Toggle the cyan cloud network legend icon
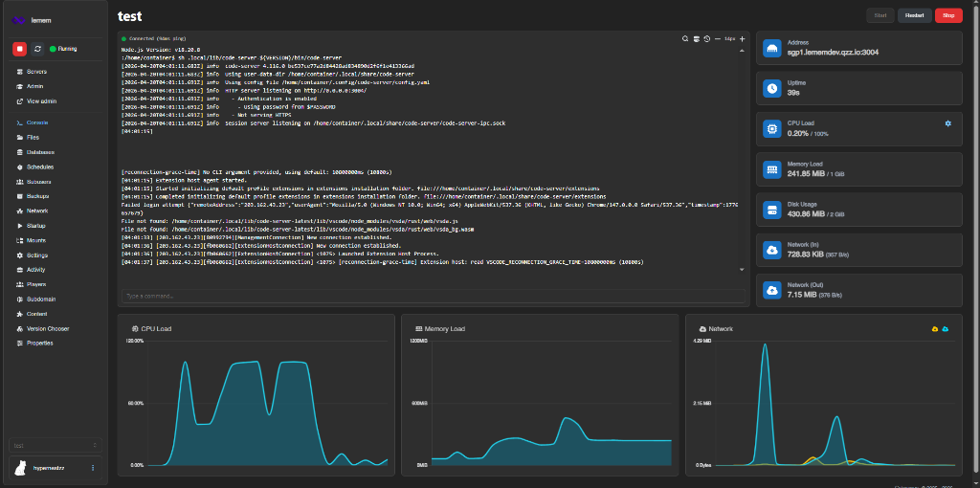This screenshot has height=488, width=980. [x=945, y=328]
